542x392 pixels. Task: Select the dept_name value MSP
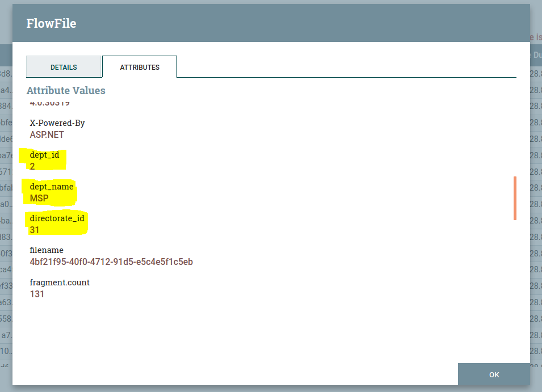pos(38,198)
